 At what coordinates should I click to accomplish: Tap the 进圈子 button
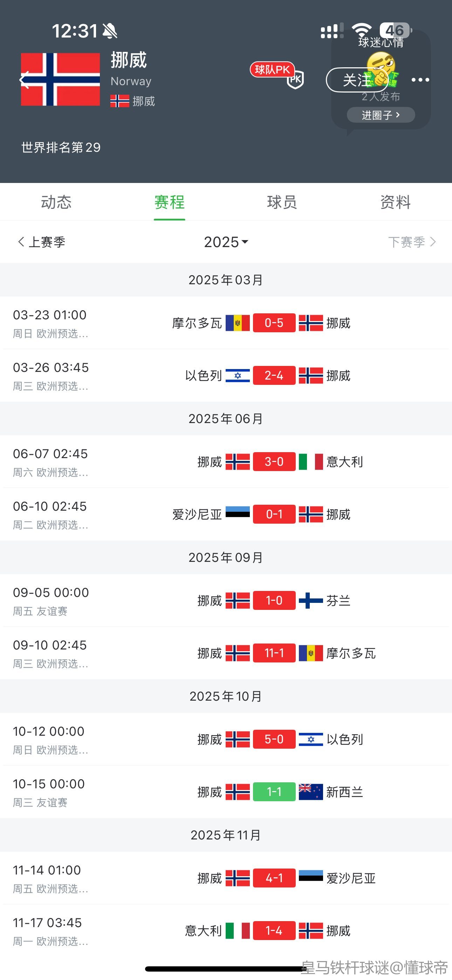pyautogui.click(x=381, y=115)
